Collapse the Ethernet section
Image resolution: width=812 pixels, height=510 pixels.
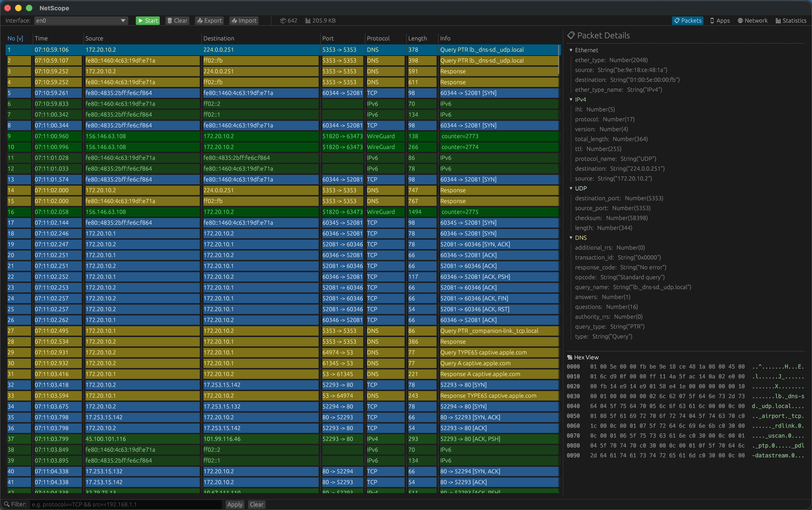click(571, 50)
